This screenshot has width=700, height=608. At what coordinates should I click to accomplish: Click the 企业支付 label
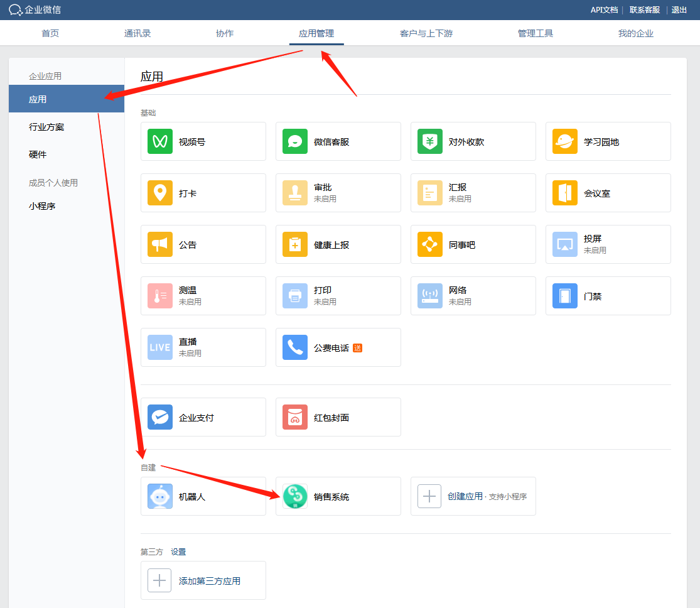coord(197,418)
